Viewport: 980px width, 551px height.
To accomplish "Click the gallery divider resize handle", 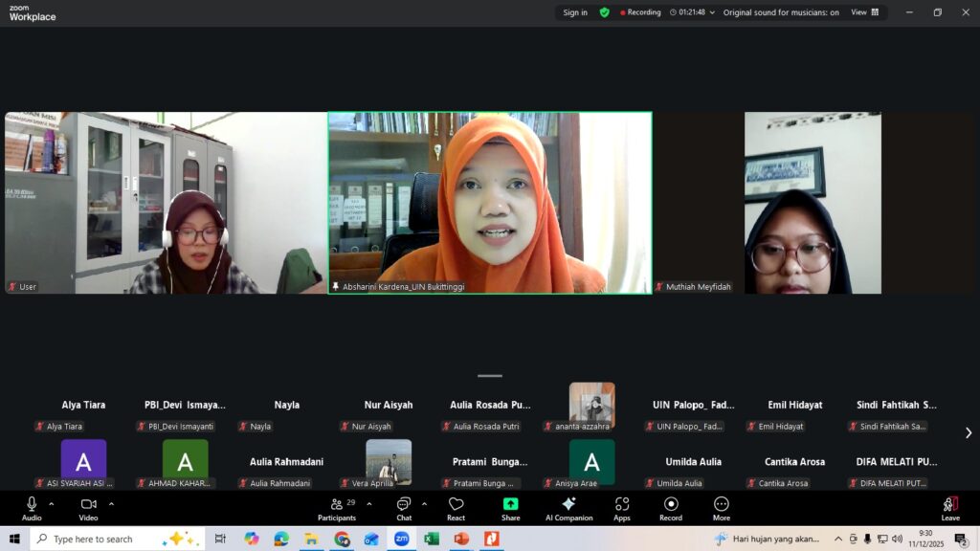I will tap(490, 376).
